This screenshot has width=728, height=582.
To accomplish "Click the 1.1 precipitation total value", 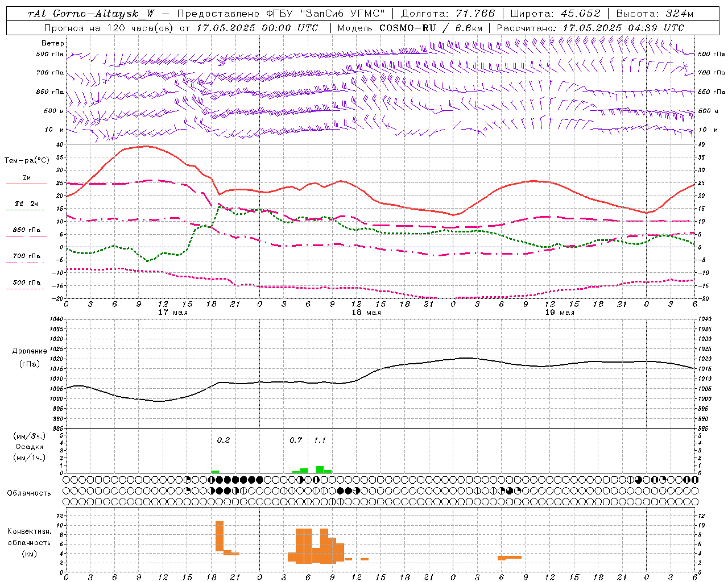I will 320,440.
